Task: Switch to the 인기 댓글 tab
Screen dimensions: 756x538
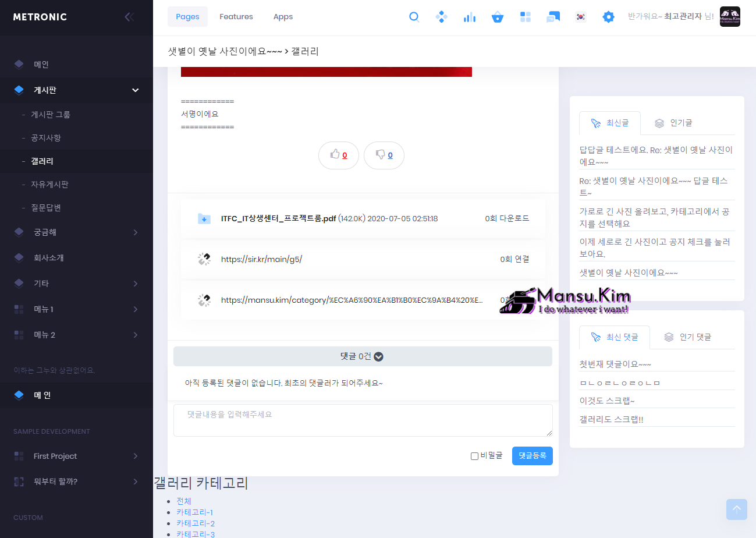Action: pos(688,337)
